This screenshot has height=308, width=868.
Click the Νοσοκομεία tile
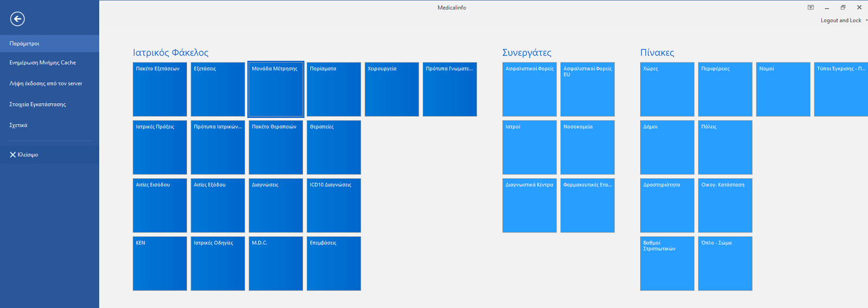tap(587, 147)
